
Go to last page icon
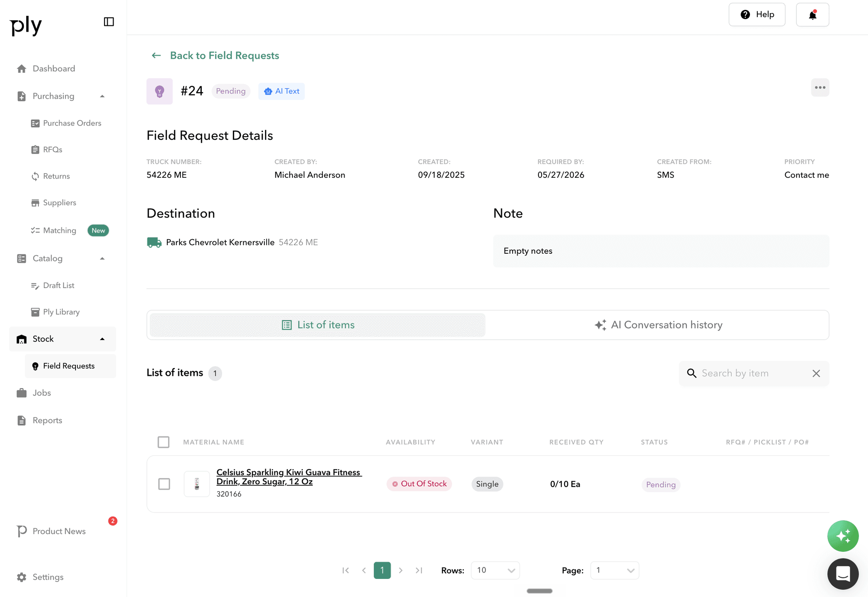pyautogui.click(x=419, y=571)
